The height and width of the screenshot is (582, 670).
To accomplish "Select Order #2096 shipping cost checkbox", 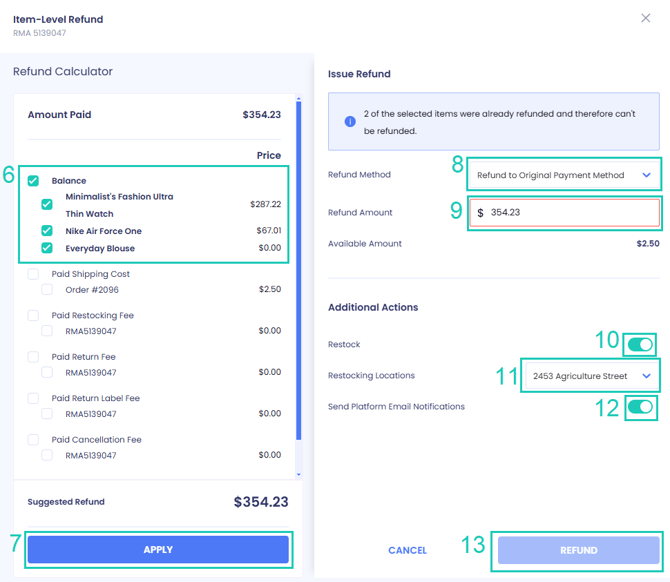I will [x=47, y=290].
